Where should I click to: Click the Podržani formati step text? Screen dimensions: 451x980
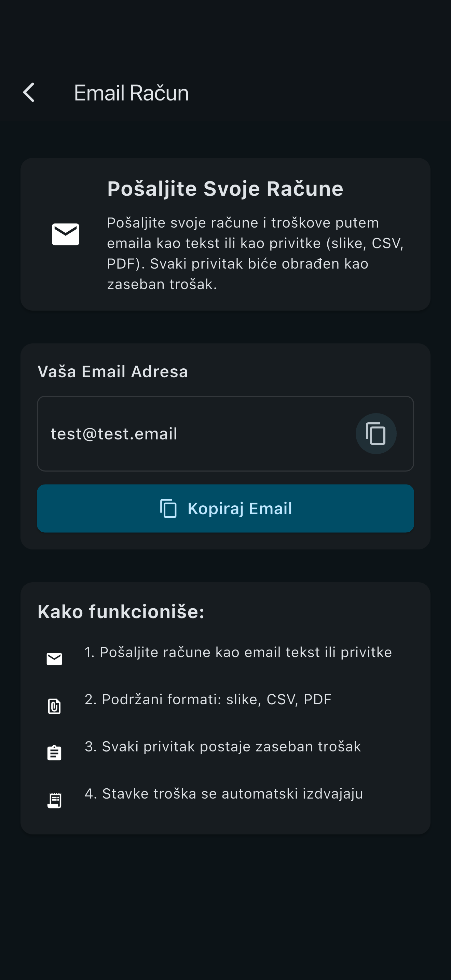tap(208, 699)
